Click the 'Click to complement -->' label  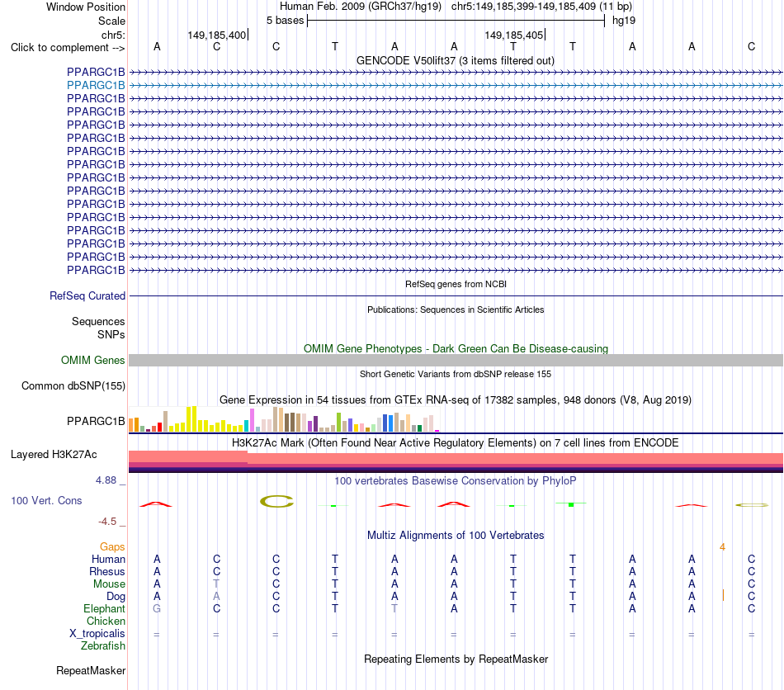pos(68,48)
